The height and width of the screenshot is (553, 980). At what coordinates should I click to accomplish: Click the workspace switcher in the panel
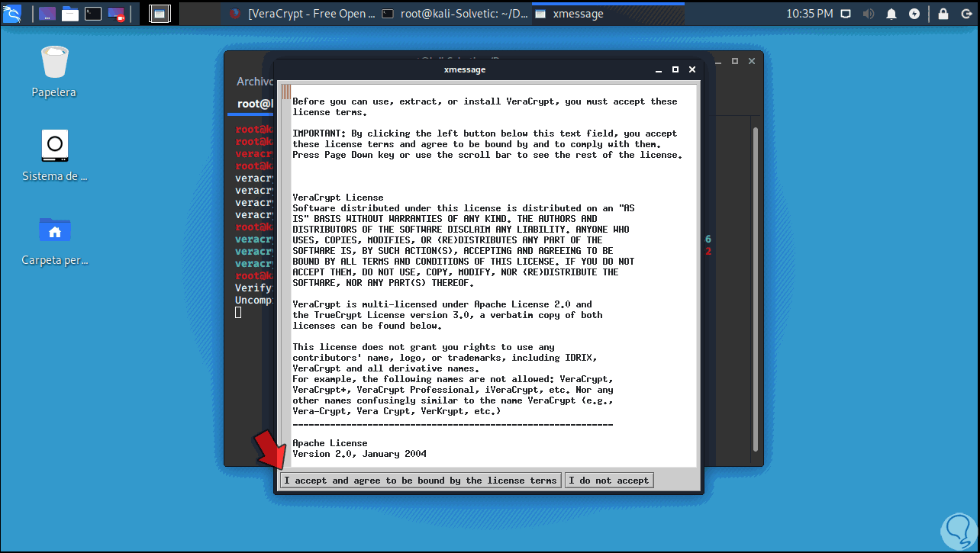pyautogui.click(x=160, y=13)
